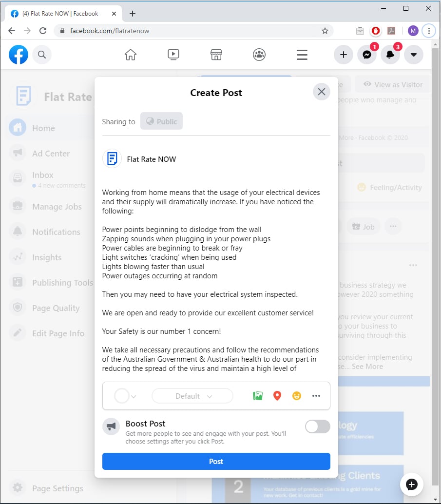Expand the post background color chooser
Image resolution: width=441 pixels, height=504 pixels.
click(125, 396)
